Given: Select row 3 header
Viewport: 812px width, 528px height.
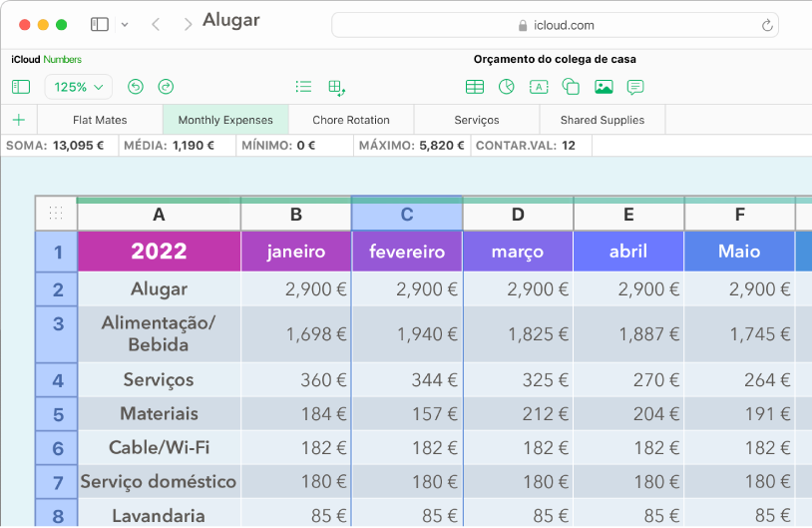Looking at the screenshot, I should (x=57, y=334).
